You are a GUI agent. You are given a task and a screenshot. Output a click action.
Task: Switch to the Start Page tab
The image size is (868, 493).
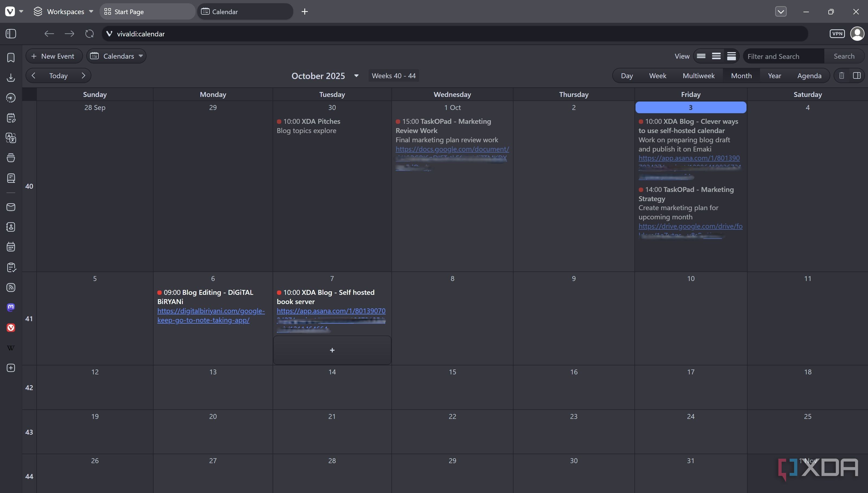[x=148, y=11]
